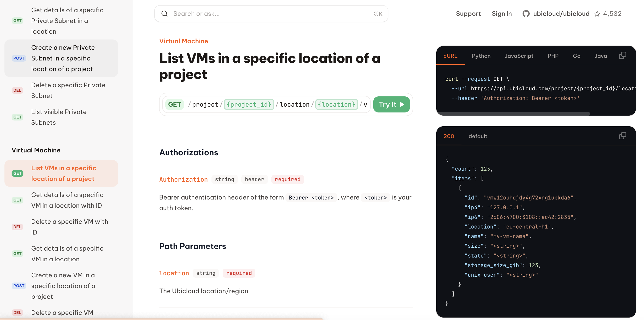644x320 pixels.
Task: Copy the 200 response example code
Action: tap(622, 136)
